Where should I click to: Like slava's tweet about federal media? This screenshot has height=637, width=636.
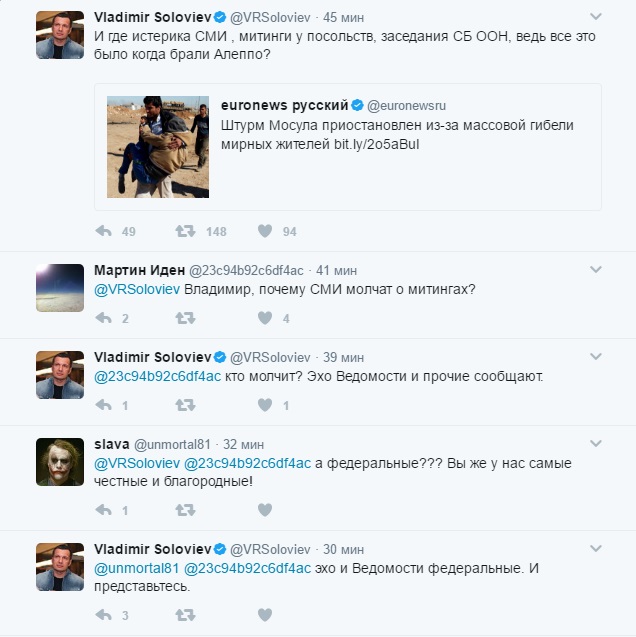click(x=265, y=509)
